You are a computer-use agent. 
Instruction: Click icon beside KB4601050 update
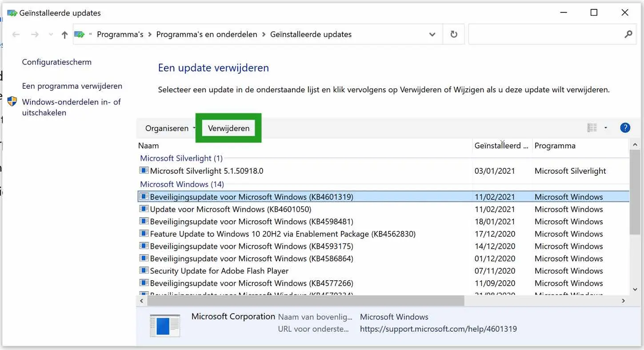point(144,209)
